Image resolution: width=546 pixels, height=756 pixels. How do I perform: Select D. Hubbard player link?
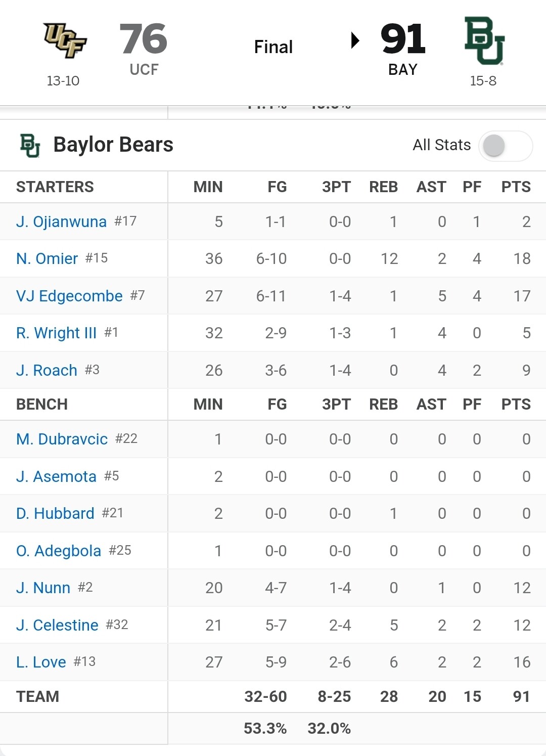pyautogui.click(x=55, y=513)
